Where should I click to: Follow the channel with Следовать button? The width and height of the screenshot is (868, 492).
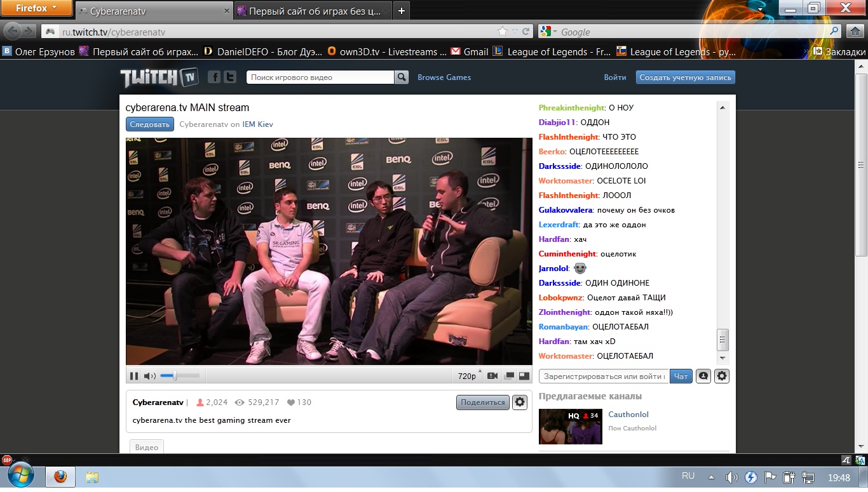tap(150, 124)
